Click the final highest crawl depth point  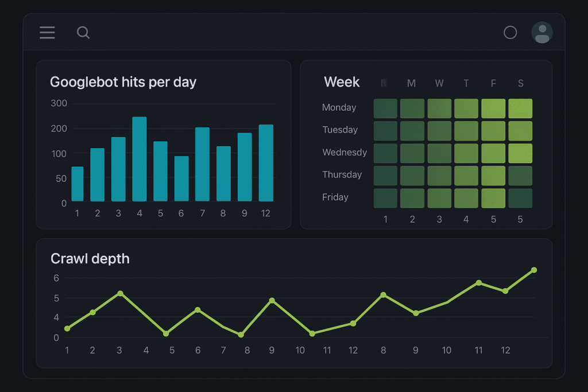534,270
